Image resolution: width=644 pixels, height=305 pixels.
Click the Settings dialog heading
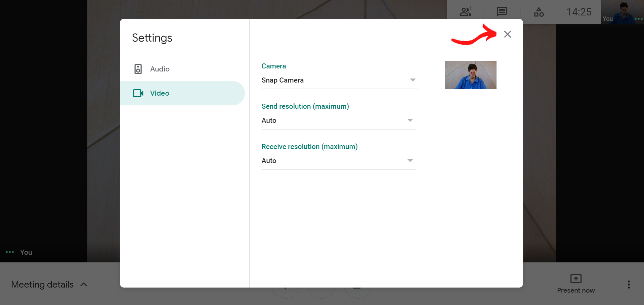point(152,38)
